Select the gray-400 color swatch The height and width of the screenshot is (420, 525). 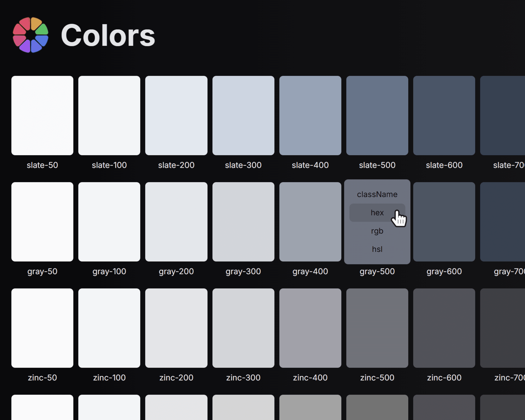(310, 222)
